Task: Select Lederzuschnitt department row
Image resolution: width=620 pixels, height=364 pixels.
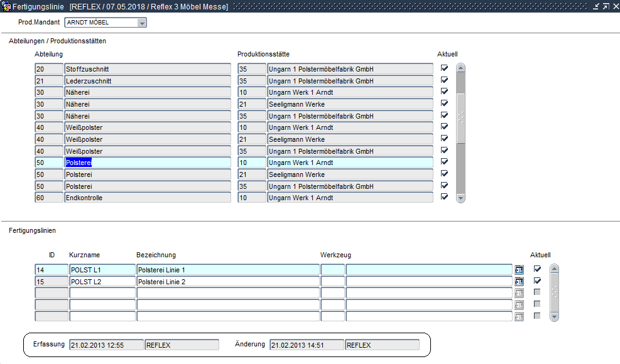Action: [x=148, y=81]
